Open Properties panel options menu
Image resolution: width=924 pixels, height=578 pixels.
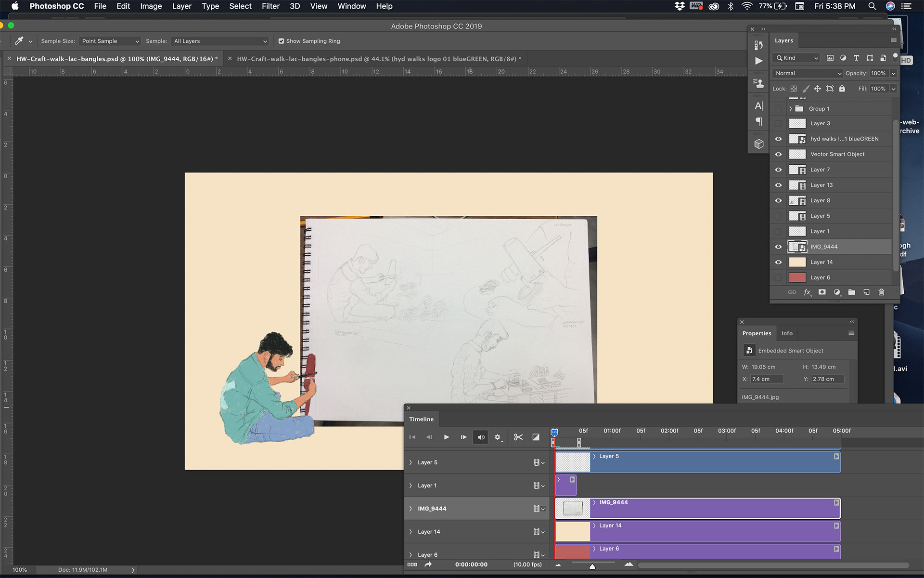851,333
